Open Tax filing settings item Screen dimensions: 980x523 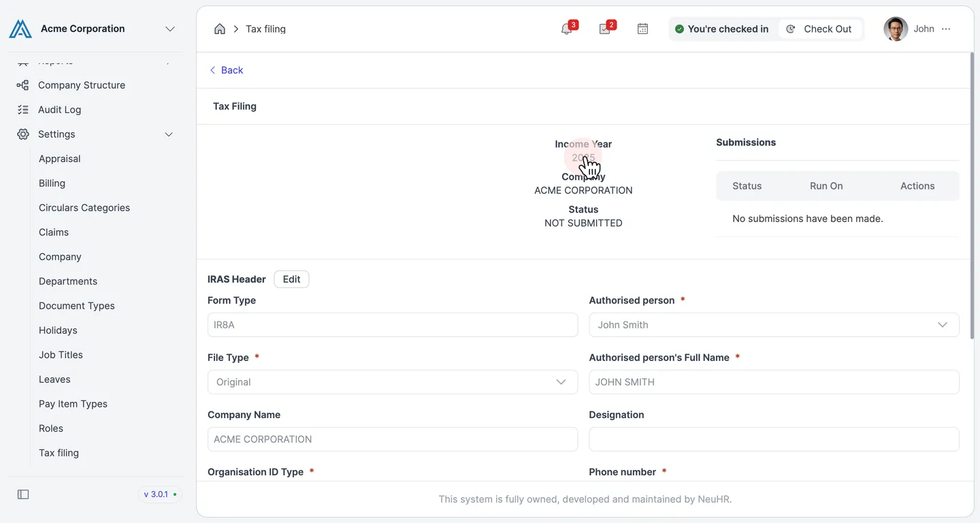[x=59, y=453]
